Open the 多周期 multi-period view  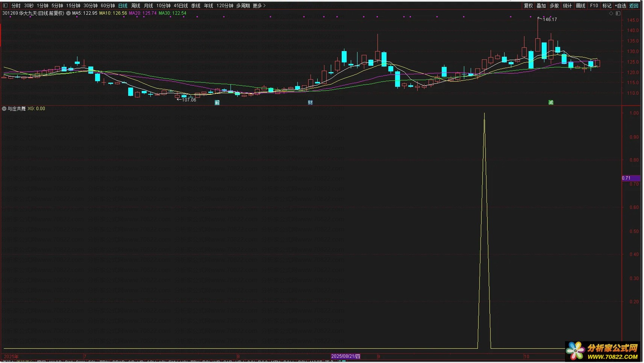pos(243,6)
